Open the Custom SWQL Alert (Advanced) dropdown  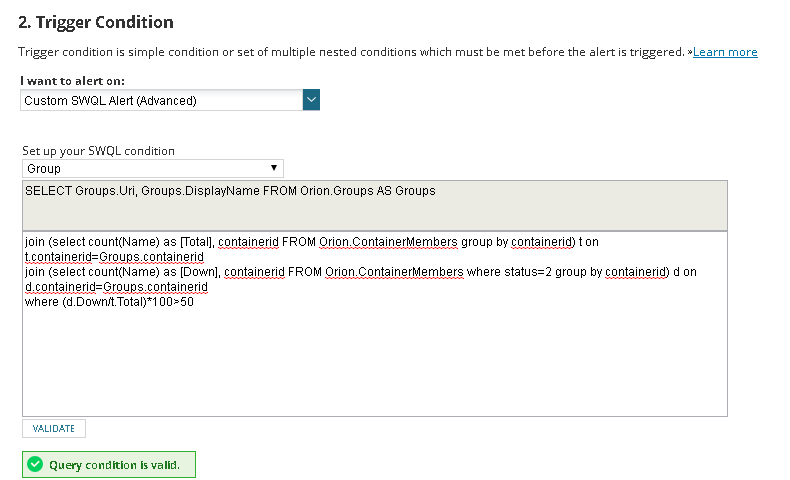[x=161, y=100]
